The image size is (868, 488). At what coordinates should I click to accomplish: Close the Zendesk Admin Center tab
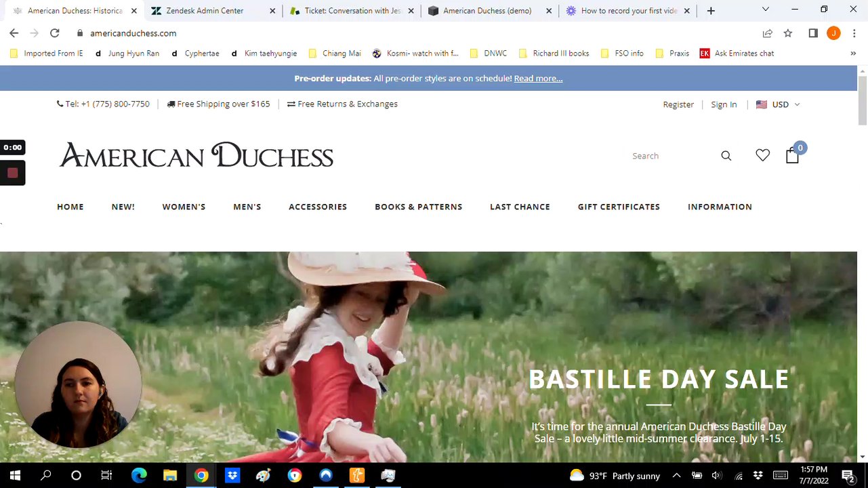[x=272, y=11]
